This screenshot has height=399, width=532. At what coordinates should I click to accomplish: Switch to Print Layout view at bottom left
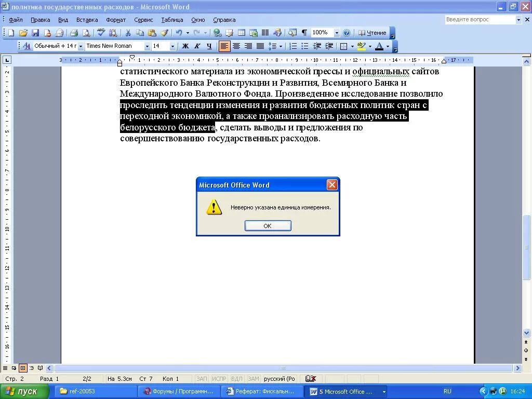click(x=23, y=368)
